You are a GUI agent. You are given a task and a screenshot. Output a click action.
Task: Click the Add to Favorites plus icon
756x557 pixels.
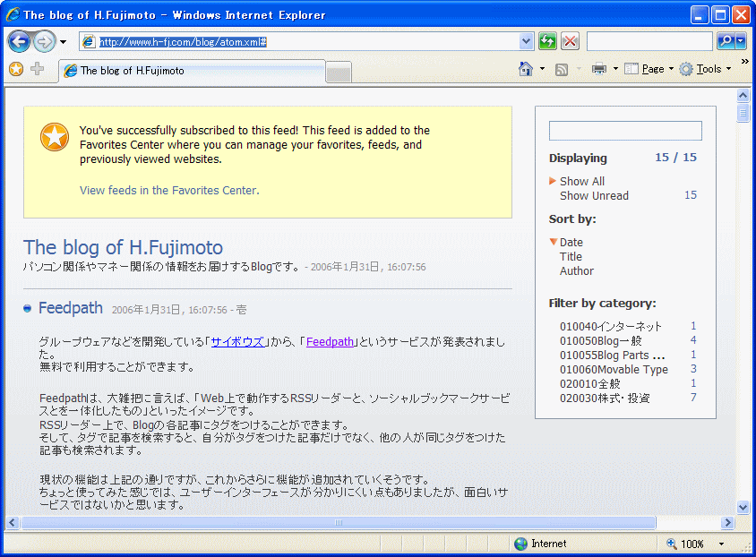(x=37, y=69)
